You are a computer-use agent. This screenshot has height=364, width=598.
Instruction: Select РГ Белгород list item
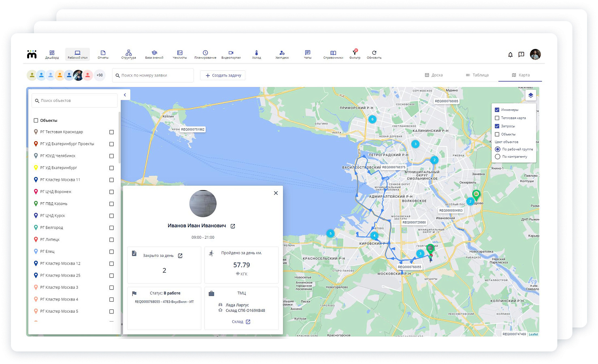click(x=74, y=228)
